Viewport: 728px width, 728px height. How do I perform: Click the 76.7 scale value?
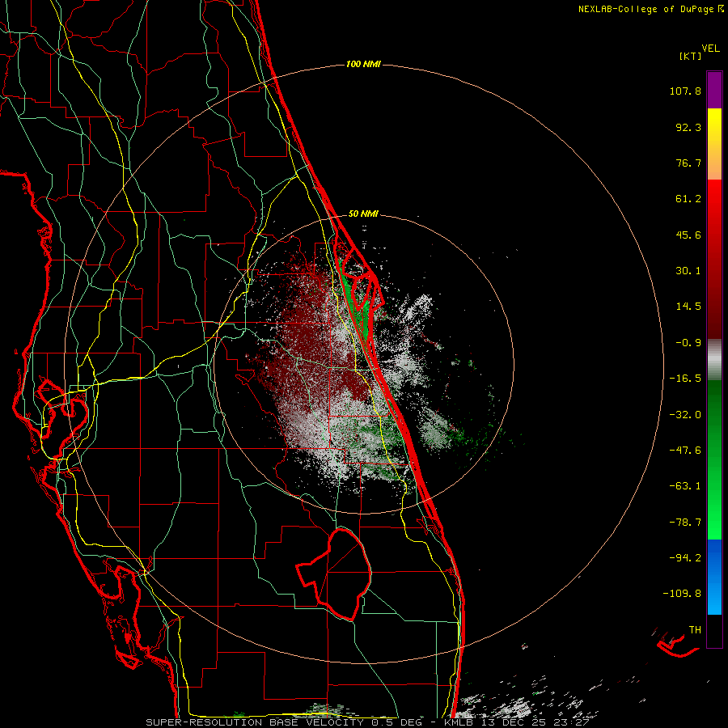coord(688,163)
